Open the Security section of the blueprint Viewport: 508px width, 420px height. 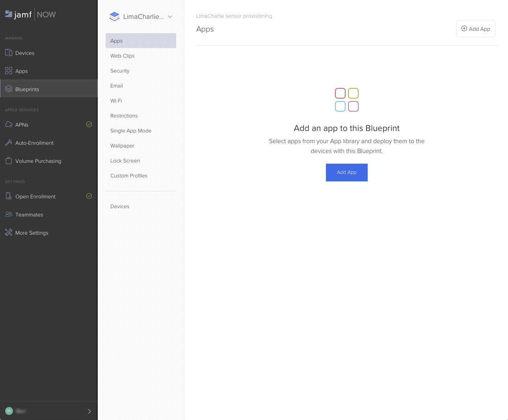pos(120,71)
